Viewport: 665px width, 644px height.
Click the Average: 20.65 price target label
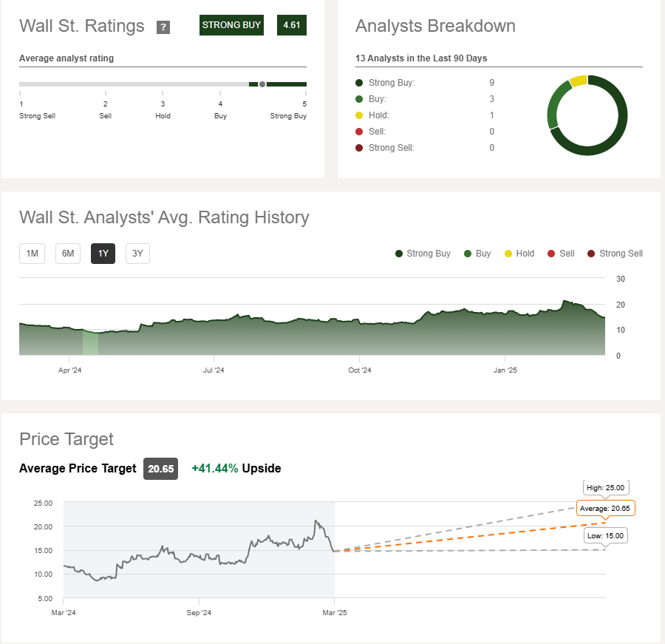tap(605, 508)
